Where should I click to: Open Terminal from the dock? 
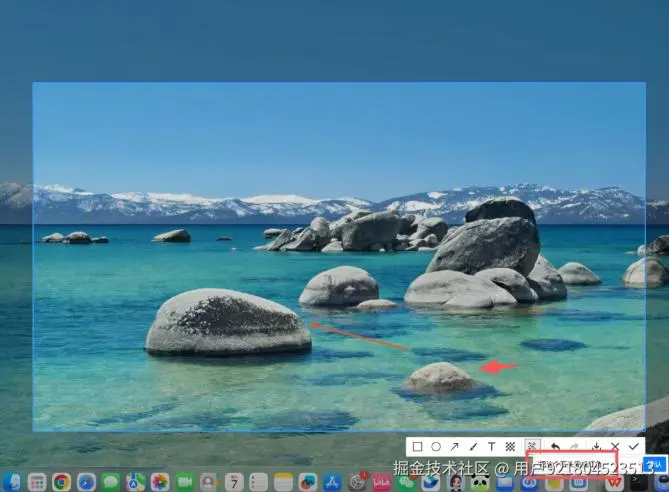[639, 483]
